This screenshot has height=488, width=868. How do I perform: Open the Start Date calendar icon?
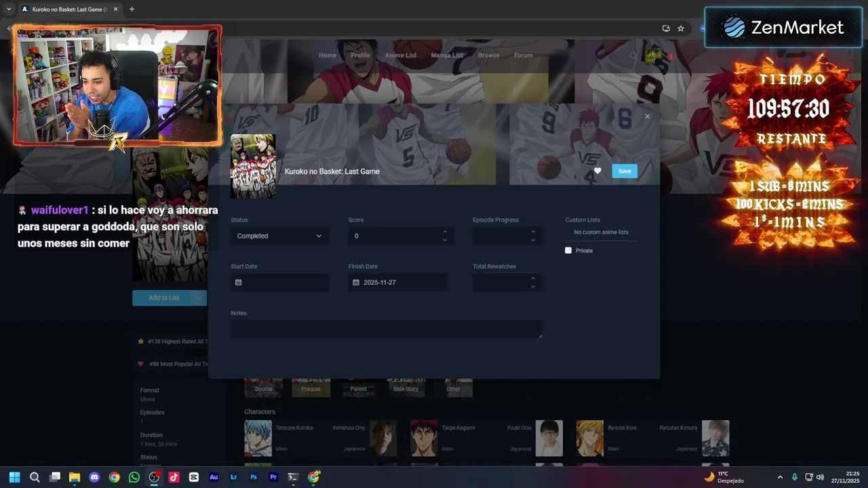click(x=238, y=282)
